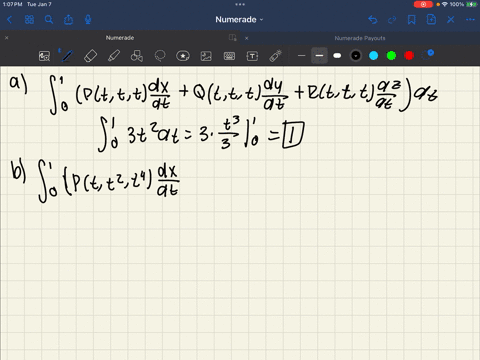The width and height of the screenshot is (480, 360).
Task: Open the custom color picker
Action: (x=427, y=55)
